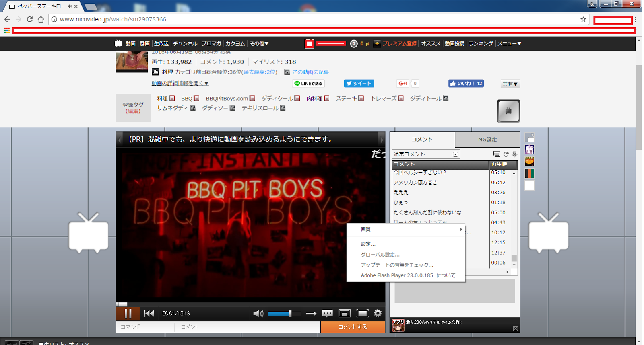Open the 通常コメント dropdown
Image resolution: width=644 pixels, height=345 pixels.
426,154
